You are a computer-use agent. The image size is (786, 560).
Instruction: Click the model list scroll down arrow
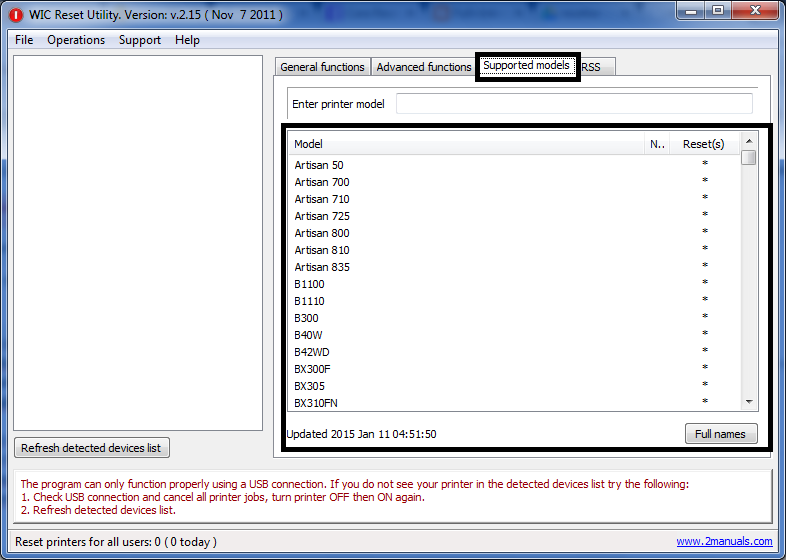(749, 402)
